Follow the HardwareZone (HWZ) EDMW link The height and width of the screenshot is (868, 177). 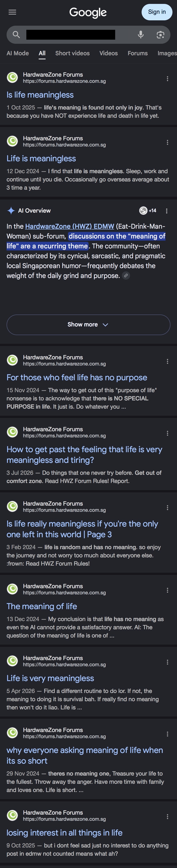point(70,226)
